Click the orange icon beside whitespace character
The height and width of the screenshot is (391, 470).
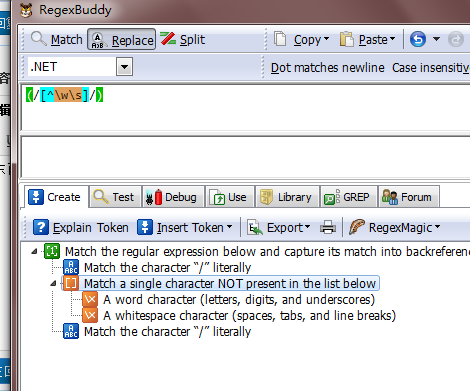pos(90,315)
